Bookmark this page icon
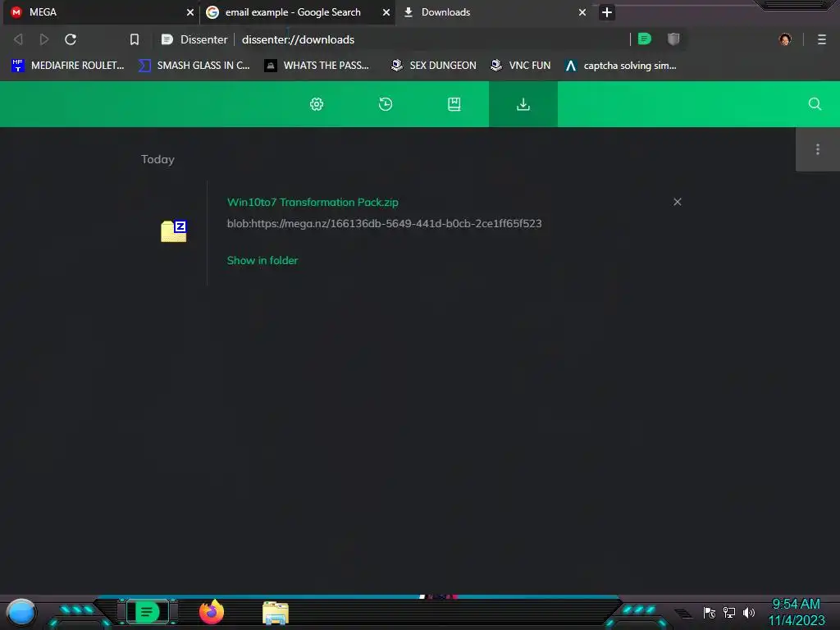840x630 pixels. click(135, 39)
